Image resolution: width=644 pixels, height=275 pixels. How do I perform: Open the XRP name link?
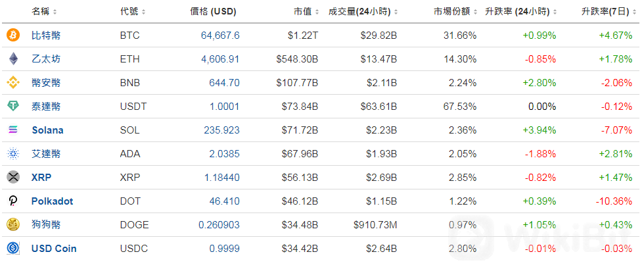[x=41, y=178]
